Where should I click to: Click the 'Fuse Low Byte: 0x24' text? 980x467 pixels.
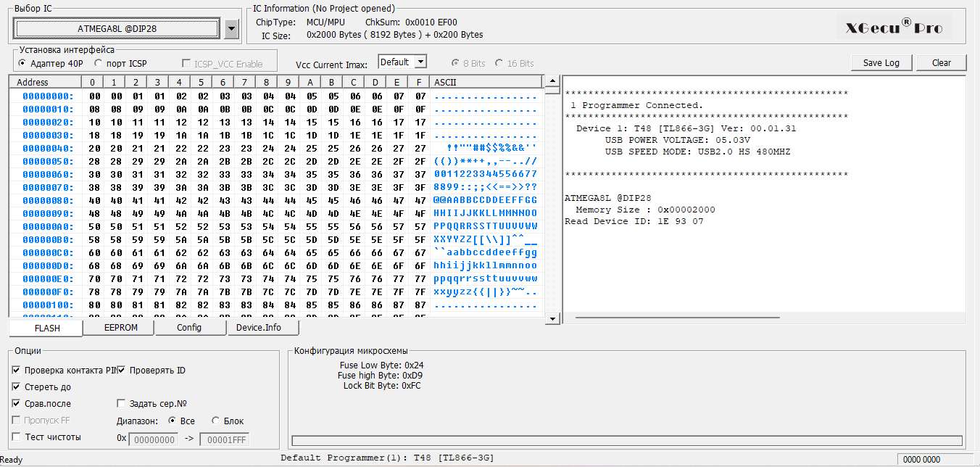[381, 365]
